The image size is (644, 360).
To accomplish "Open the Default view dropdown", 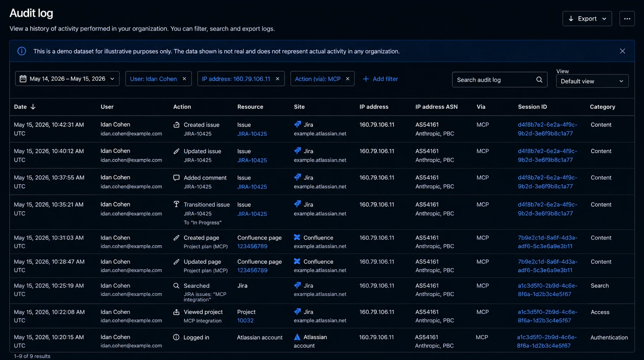I will 592,81.
